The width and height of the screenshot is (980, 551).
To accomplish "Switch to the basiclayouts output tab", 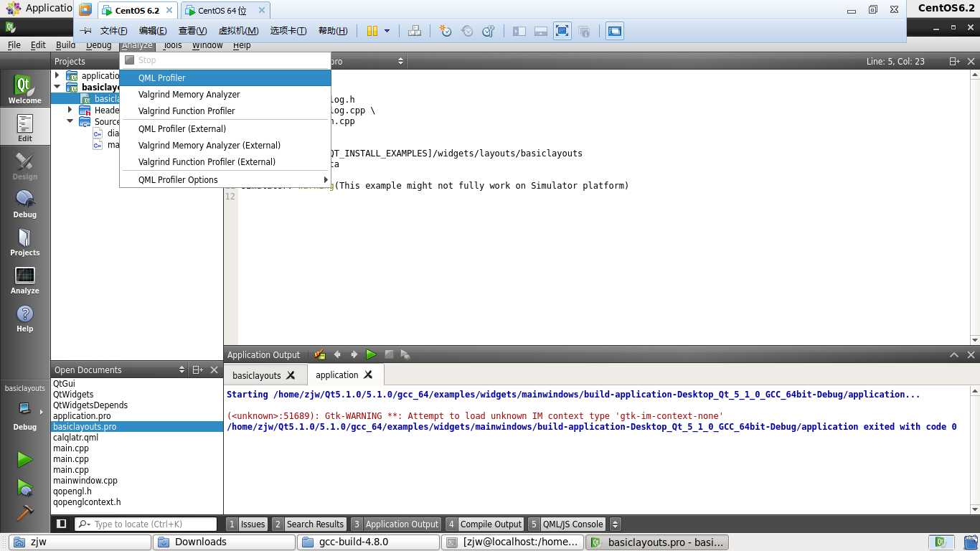I will [x=257, y=375].
